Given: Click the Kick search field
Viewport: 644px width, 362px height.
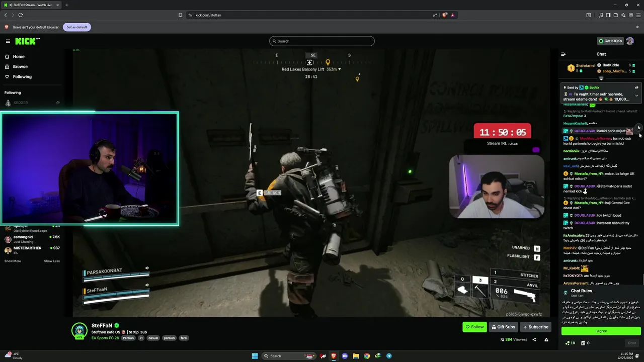Looking at the screenshot, I should pos(322,41).
